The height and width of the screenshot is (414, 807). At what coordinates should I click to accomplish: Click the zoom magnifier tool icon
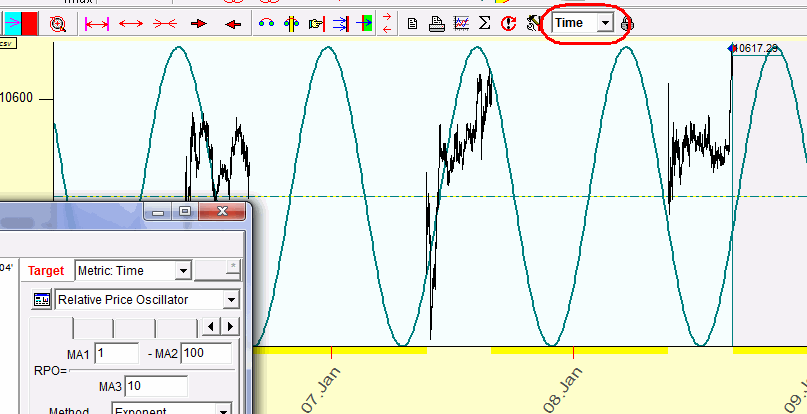coord(58,23)
